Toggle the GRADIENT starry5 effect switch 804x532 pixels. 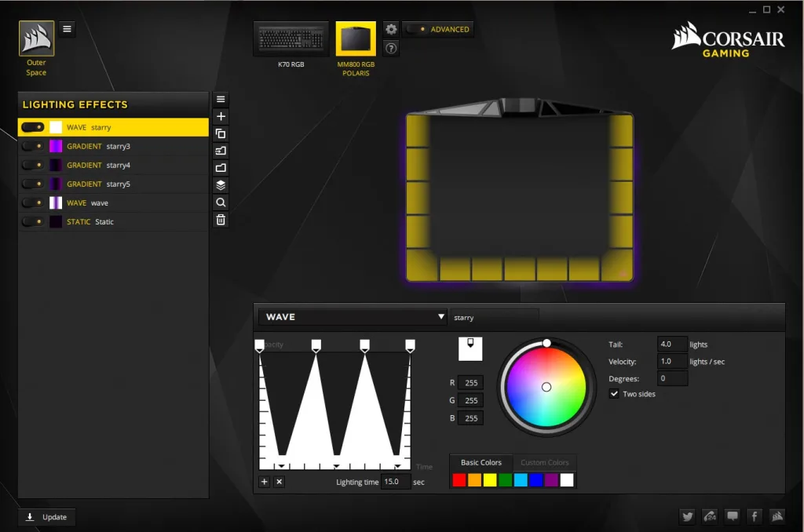coord(33,184)
